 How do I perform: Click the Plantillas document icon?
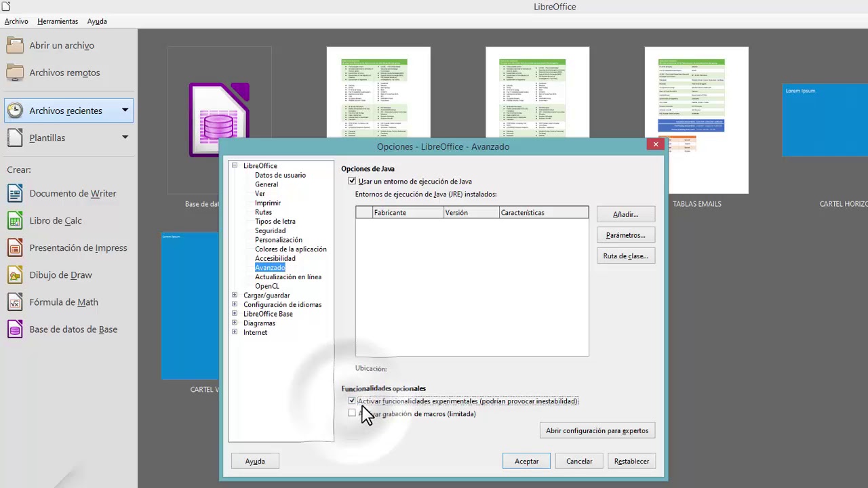pyautogui.click(x=15, y=138)
